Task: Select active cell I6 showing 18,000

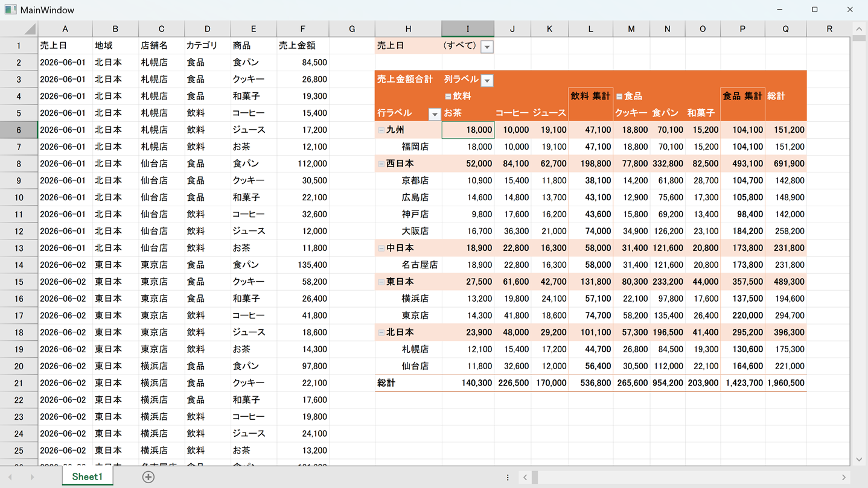Action: [x=468, y=130]
